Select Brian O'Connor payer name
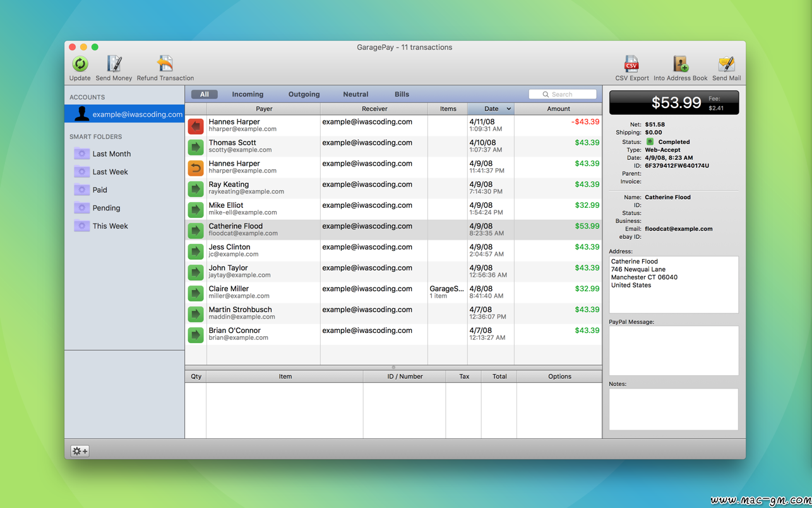 click(234, 330)
